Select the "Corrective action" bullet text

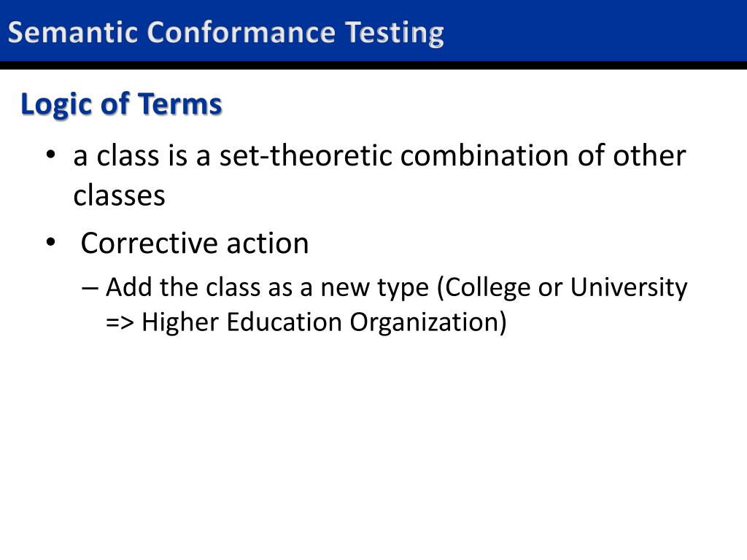195,243
